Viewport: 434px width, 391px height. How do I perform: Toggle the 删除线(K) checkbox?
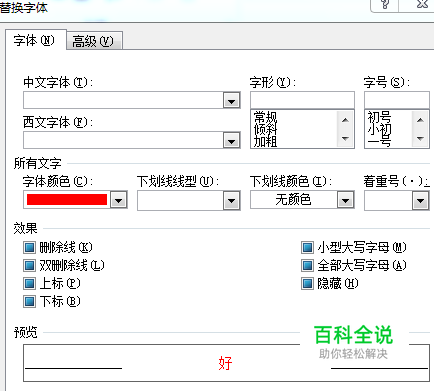pyautogui.click(x=29, y=248)
